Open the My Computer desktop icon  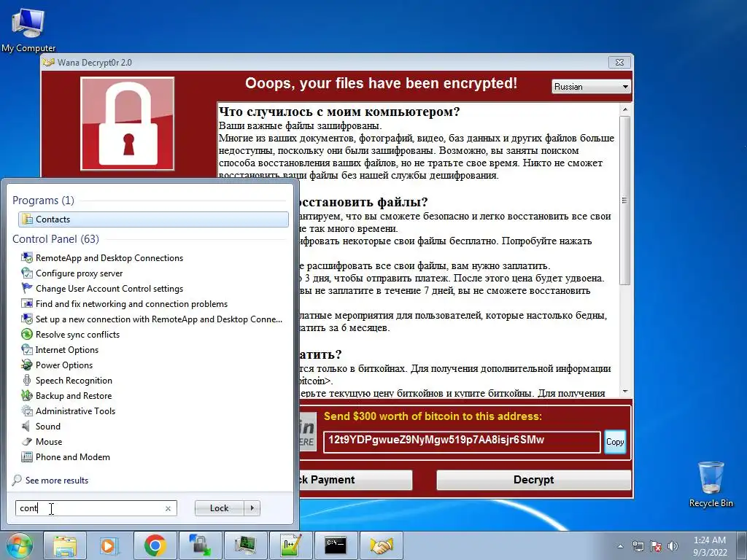[28, 29]
